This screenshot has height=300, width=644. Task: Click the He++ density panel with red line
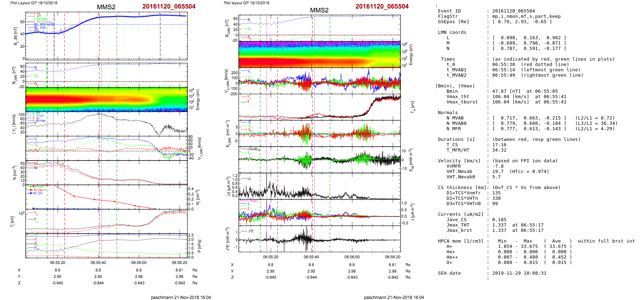106,197
